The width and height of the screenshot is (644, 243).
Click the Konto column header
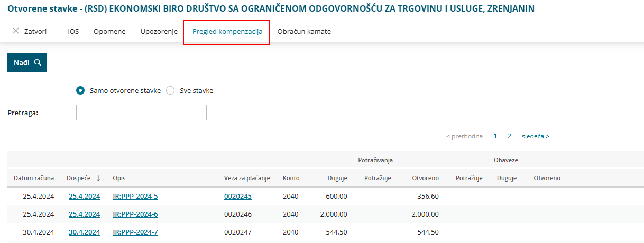point(291,178)
